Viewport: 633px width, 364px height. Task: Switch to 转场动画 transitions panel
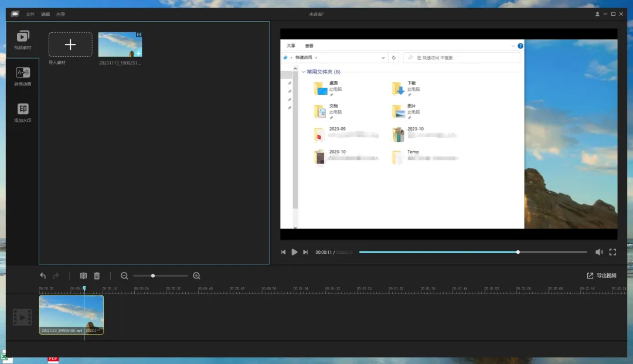[23, 76]
